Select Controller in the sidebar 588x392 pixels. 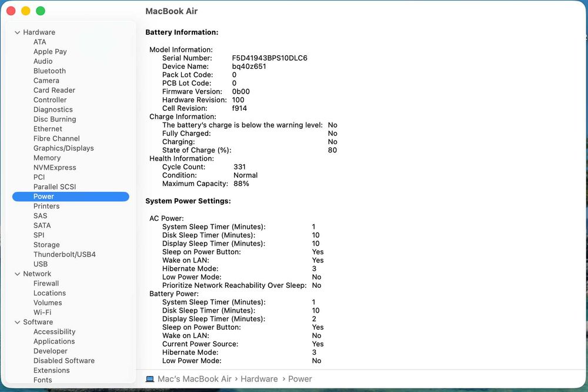coord(50,100)
